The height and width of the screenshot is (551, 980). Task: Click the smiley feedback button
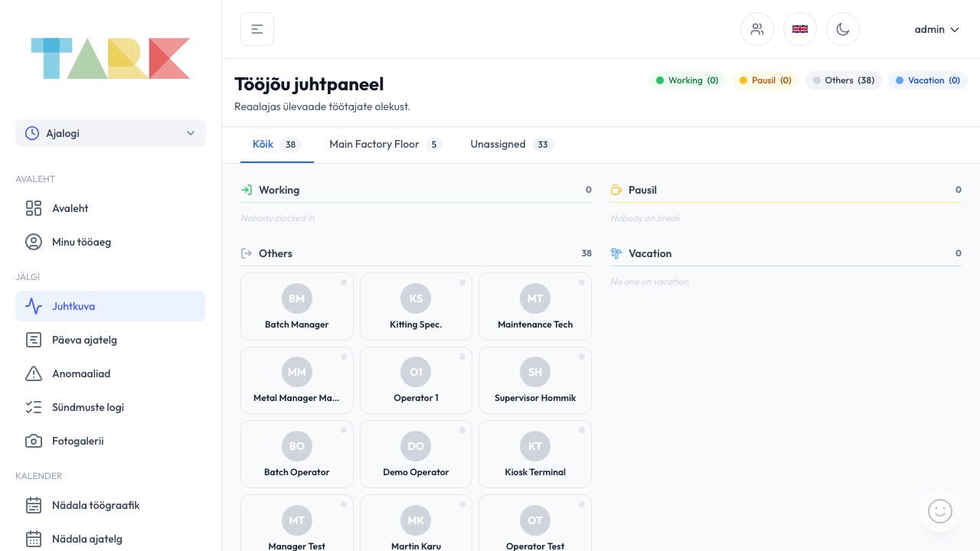coord(939,510)
